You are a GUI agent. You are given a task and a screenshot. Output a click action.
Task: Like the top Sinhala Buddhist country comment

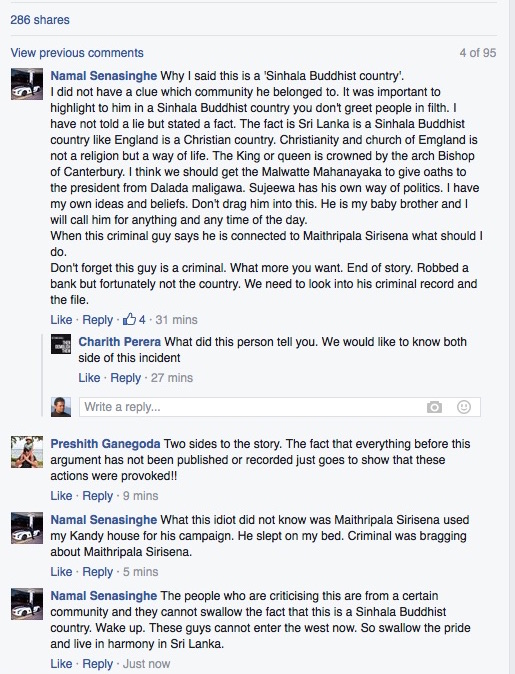(61, 320)
